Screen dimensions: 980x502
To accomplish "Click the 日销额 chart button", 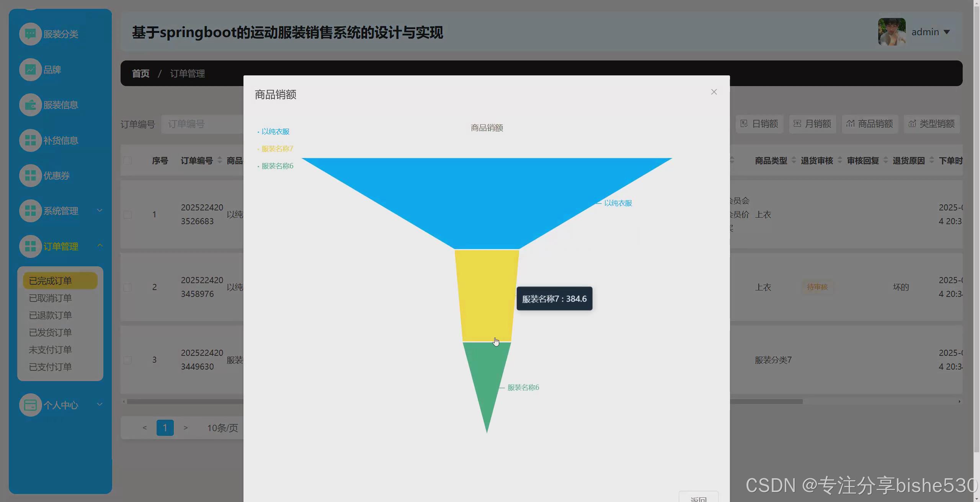I will tap(759, 124).
